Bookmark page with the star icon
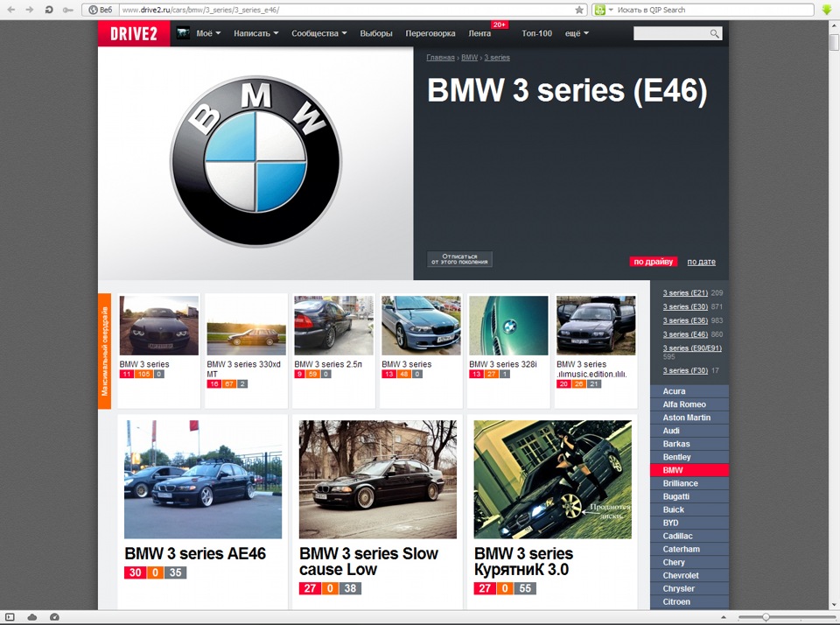 pos(579,10)
